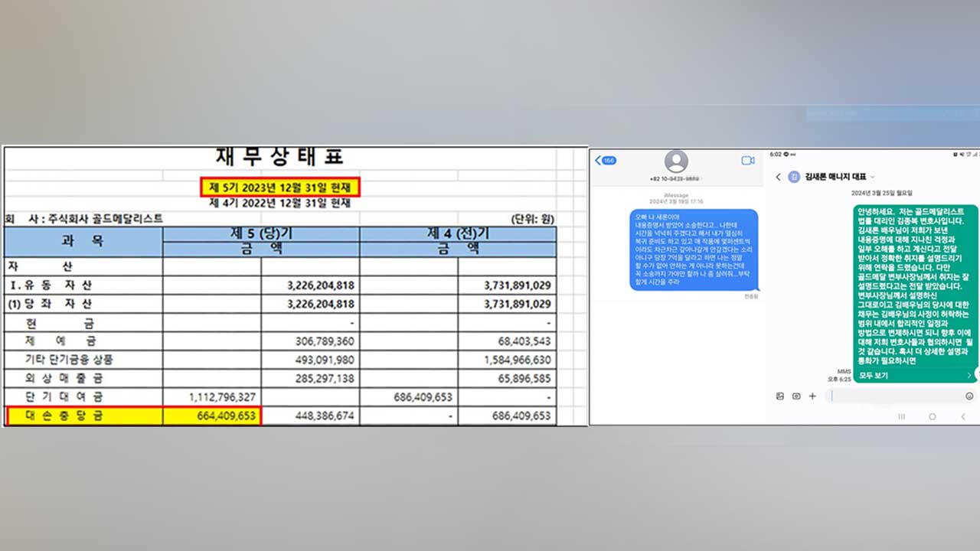This screenshot has width=980, height=551.
Task: Open the green lawyer message bubble
Action: [x=915, y=294]
